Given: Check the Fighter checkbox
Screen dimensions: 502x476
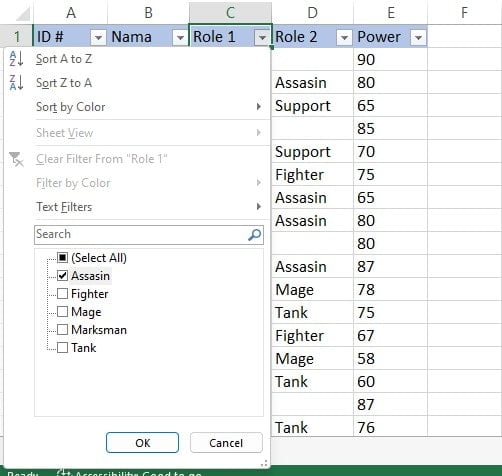Looking at the screenshot, I should click(62, 293).
